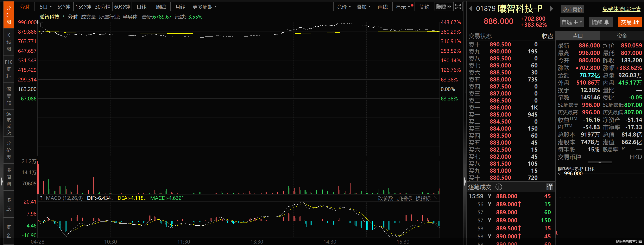
Task: Click 免费体验L2行情 link
Action: tap(621, 9)
